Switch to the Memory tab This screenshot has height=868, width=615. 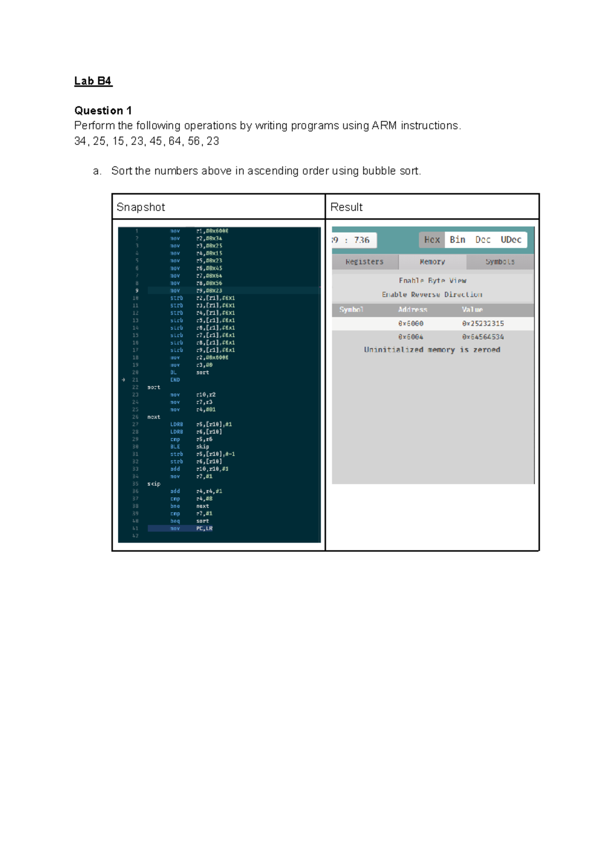433,262
